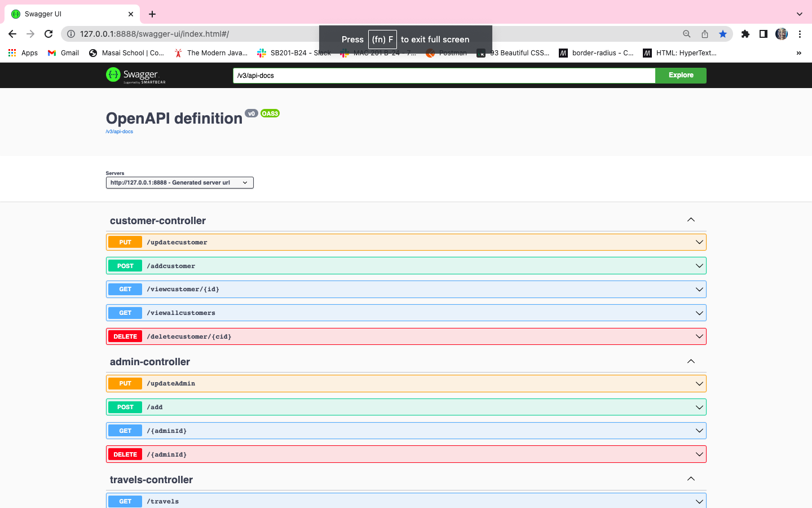Click the browser back arrow

(12, 34)
